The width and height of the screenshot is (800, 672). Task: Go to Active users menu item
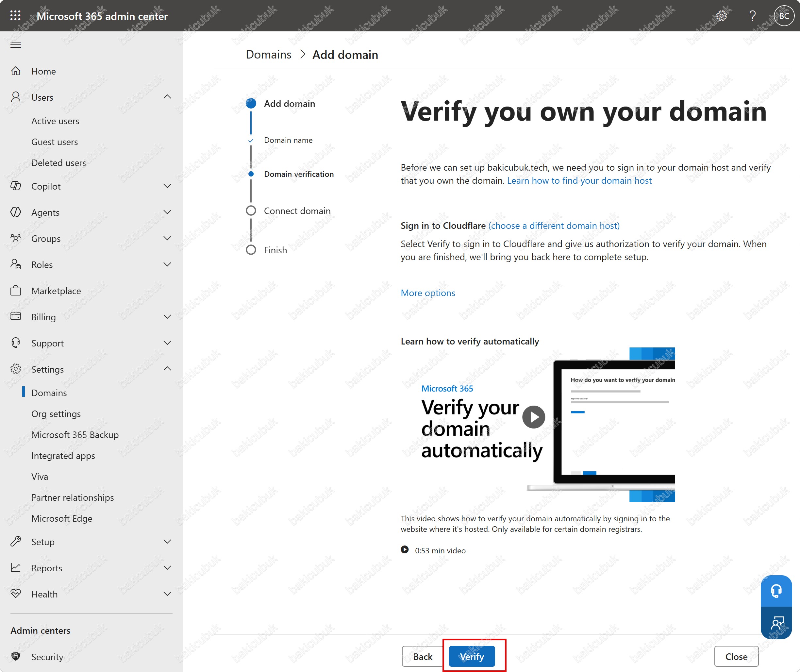click(55, 121)
